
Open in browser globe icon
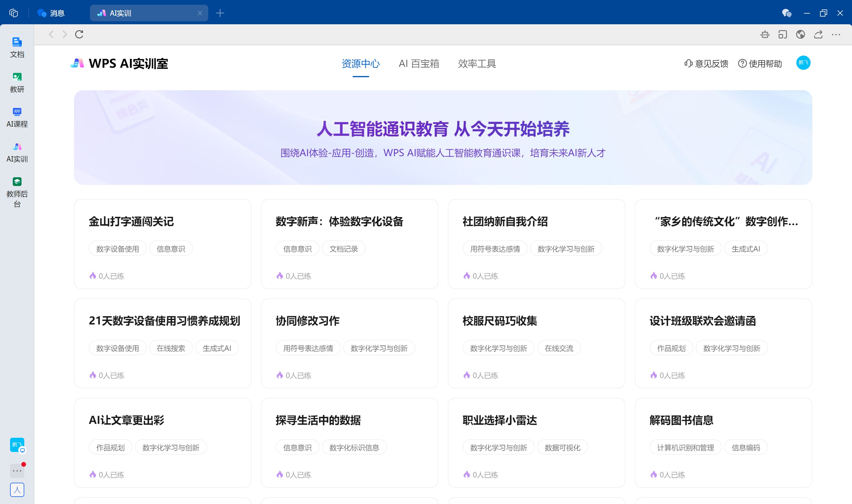click(801, 34)
